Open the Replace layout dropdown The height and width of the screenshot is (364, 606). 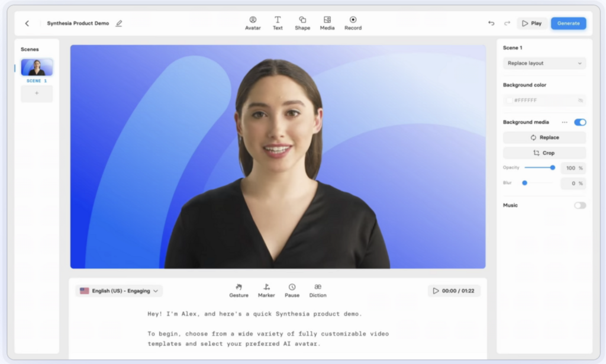coord(544,63)
